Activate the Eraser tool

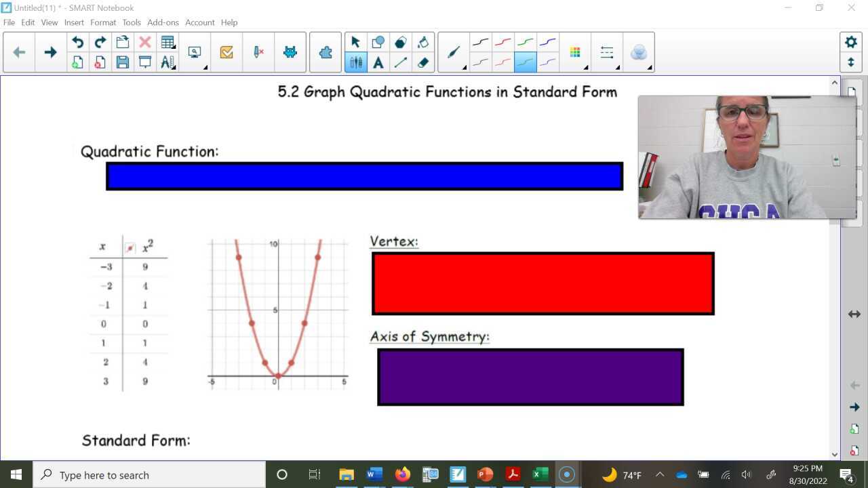pos(423,62)
